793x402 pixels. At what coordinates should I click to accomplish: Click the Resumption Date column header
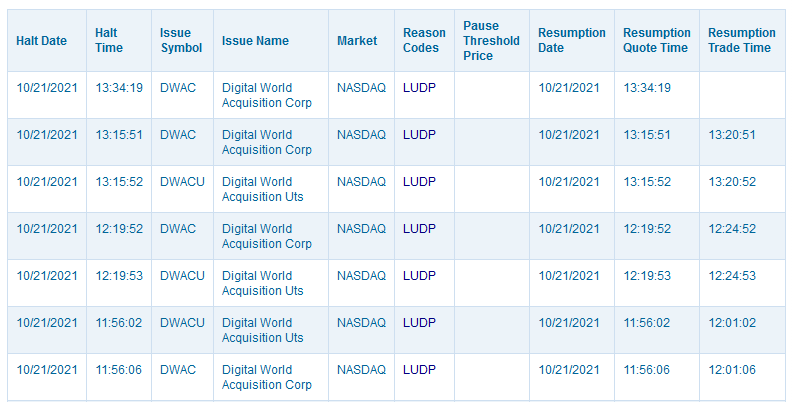pos(571,40)
